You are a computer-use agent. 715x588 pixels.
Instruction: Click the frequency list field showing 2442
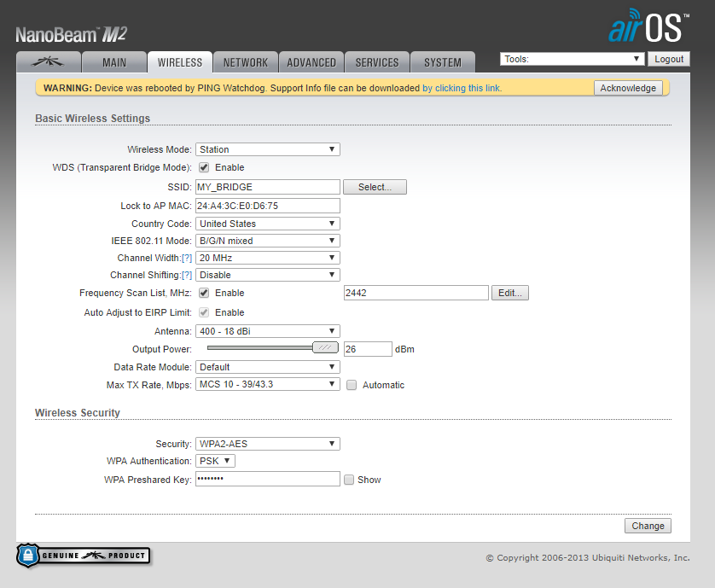coord(416,293)
